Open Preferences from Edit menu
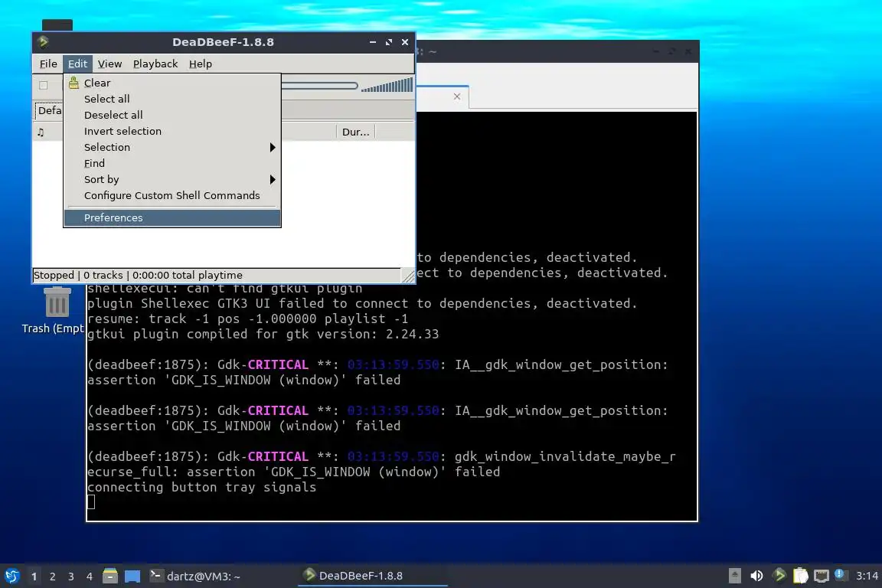This screenshot has height=588, width=882. click(x=172, y=217)
